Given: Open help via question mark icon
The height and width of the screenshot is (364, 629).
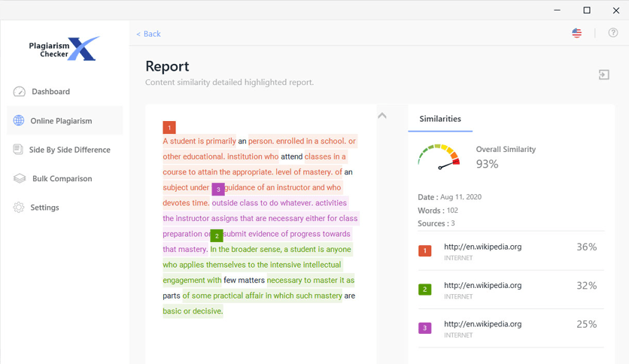Looking at the screenshot, I should (x=613, y=33).
